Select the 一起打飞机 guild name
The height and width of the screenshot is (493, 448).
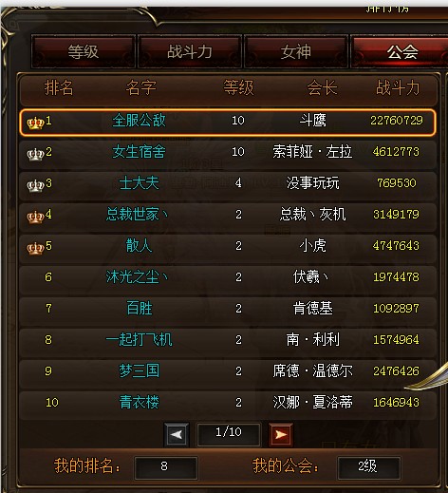pyautogui.click(x=139, y=340)
